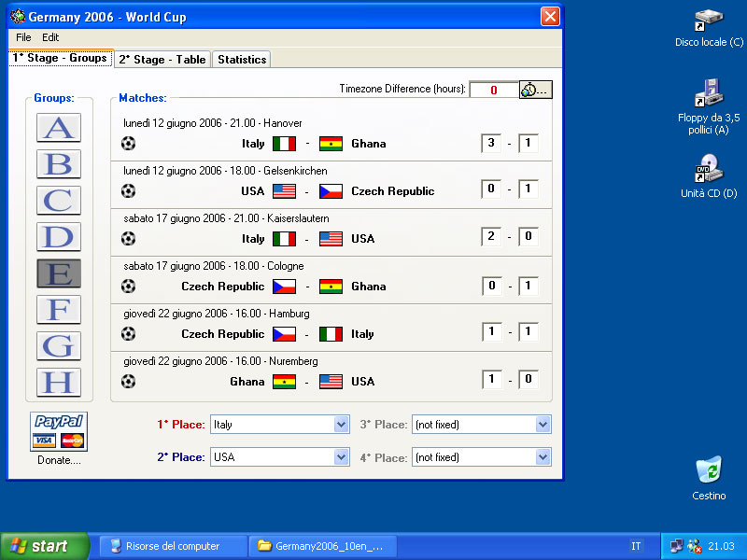Close the Germany 2006 World Cup window
Viewport: 747px width, 560px height.
click(x=550, y=17)
